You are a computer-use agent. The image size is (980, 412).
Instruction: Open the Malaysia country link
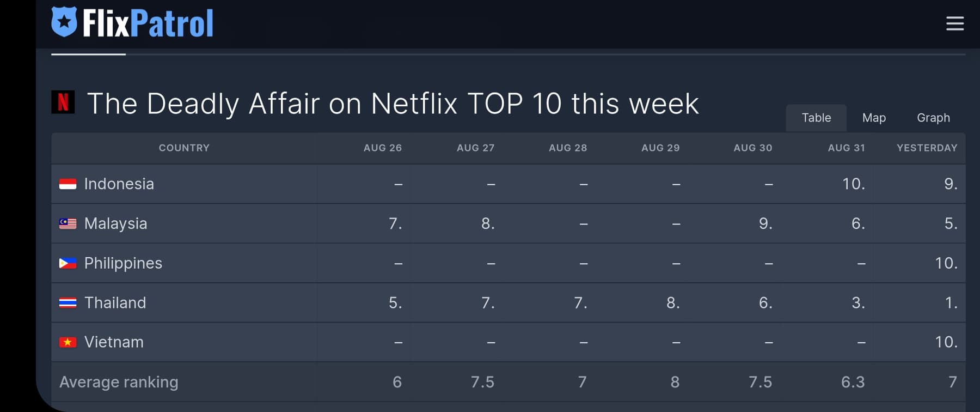pos(116,223)
